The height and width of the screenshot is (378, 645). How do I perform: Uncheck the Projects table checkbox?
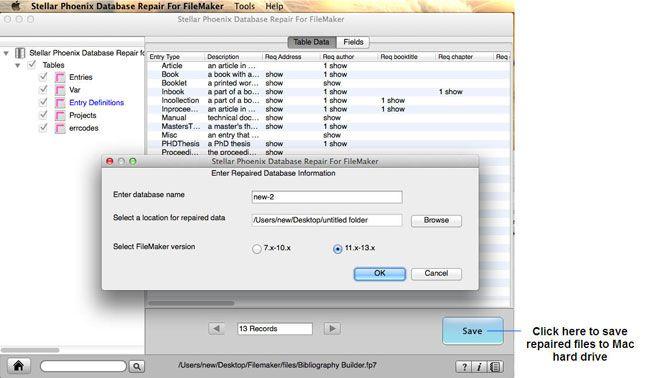tap(43, 115)
